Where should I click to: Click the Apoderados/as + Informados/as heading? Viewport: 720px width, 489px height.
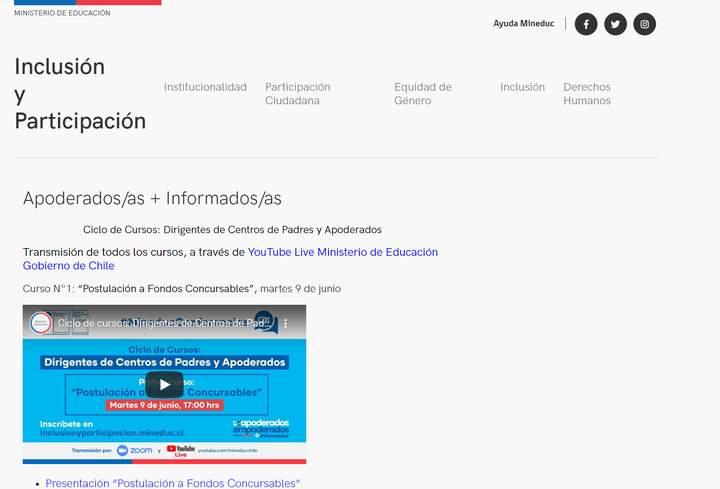click(x=152, y=198)
